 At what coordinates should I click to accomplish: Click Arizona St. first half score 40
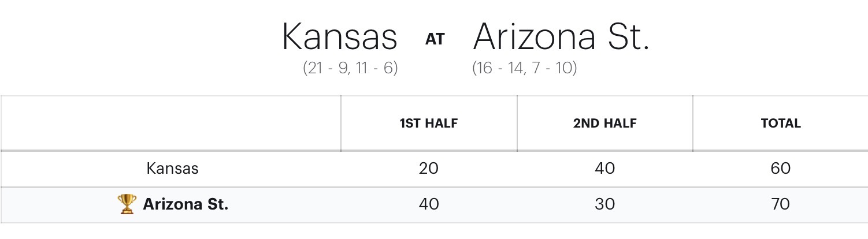(428, 204)
